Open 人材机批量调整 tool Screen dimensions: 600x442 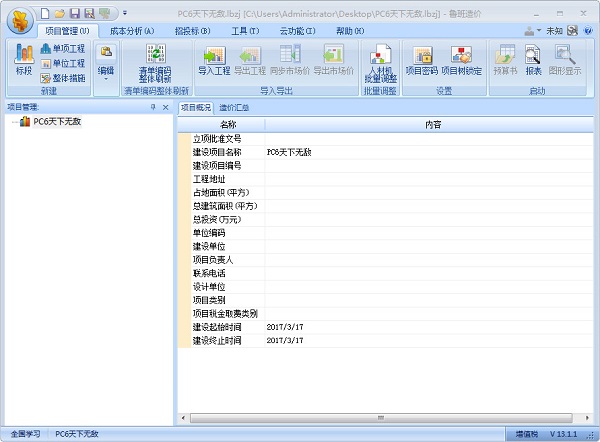point(380,63)
